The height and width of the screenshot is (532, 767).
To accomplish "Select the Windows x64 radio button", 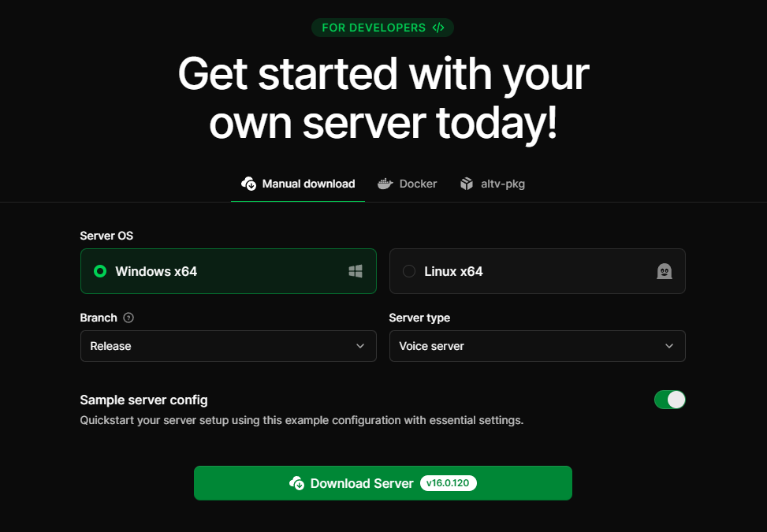I will (x=100, y=270).
